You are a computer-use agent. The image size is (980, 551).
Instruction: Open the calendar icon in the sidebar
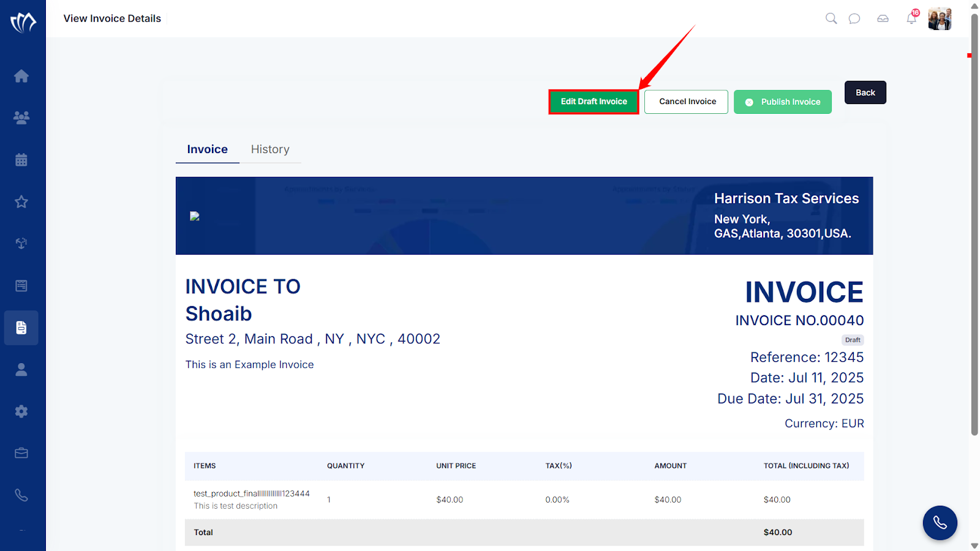click(21, 160)
